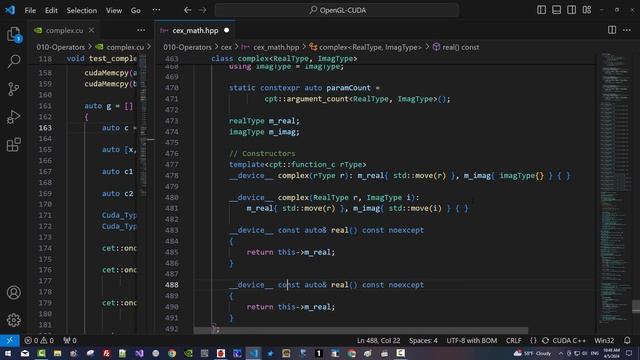The width and height of the screenshot is (640, 360).
Task: Click 'paramCount' on line 470
Action: 348,88
